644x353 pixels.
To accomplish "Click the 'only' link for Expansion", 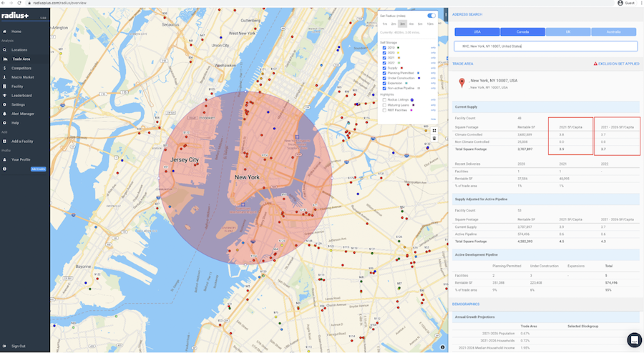I will point(433,83).
